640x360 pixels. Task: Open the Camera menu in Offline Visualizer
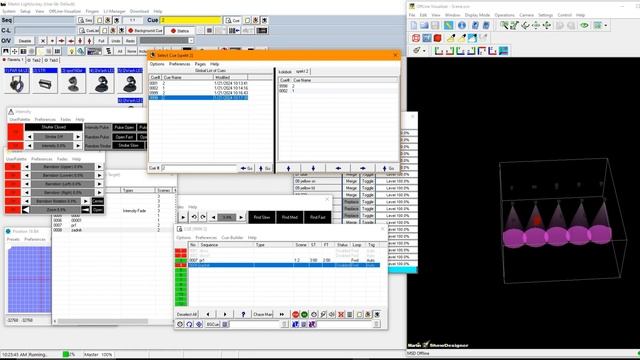[x=527, y=15]
